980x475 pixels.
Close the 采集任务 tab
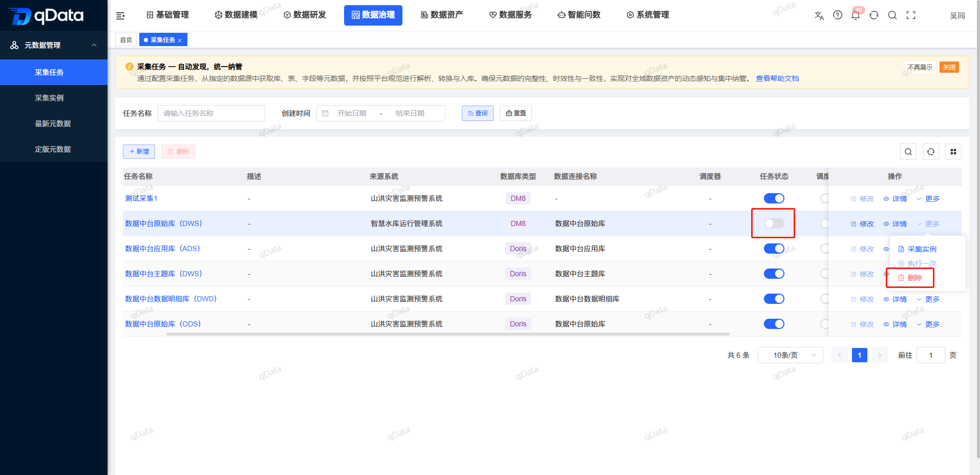coord(180,40)
